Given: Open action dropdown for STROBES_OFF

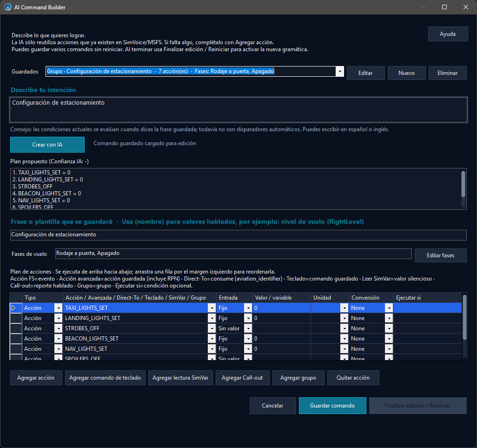Looking at the screenshot, I should click(212, 328).
